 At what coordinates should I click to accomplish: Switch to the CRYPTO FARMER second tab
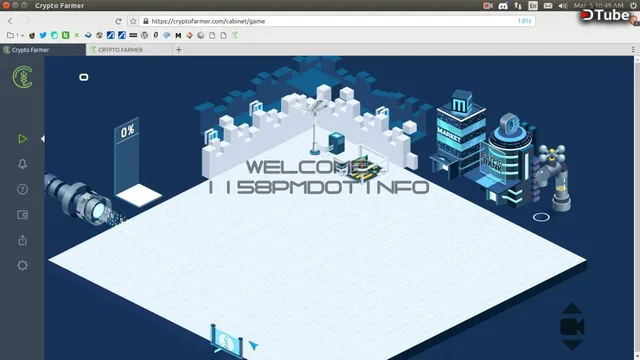coord(129,50)
